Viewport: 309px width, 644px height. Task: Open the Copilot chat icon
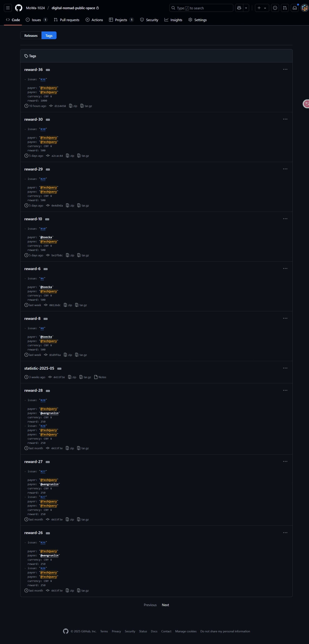(x=239, y=8)
